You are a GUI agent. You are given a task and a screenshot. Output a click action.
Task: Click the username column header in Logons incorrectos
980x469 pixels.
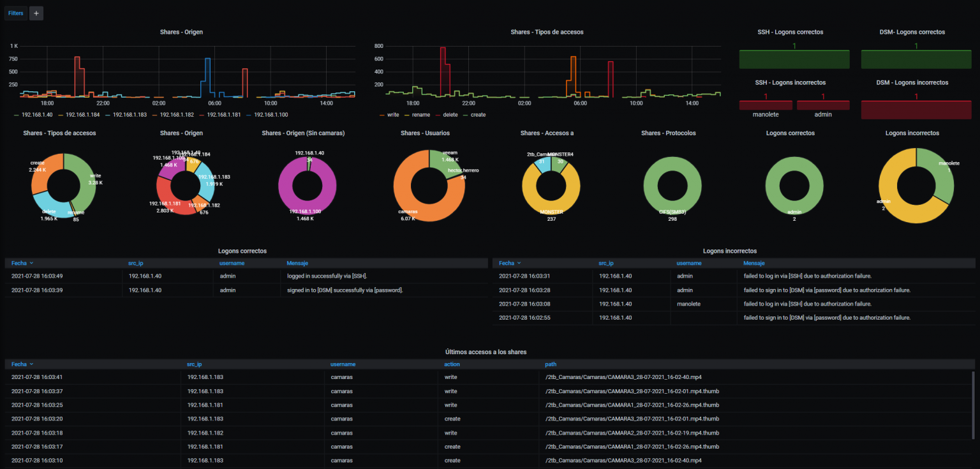(x=688, y=263)
